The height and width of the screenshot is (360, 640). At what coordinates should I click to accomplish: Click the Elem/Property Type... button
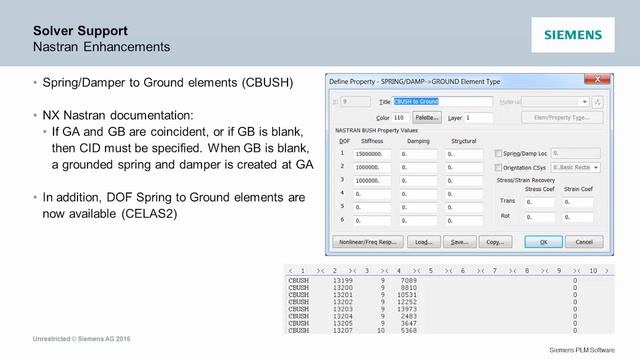coord(562,118)
